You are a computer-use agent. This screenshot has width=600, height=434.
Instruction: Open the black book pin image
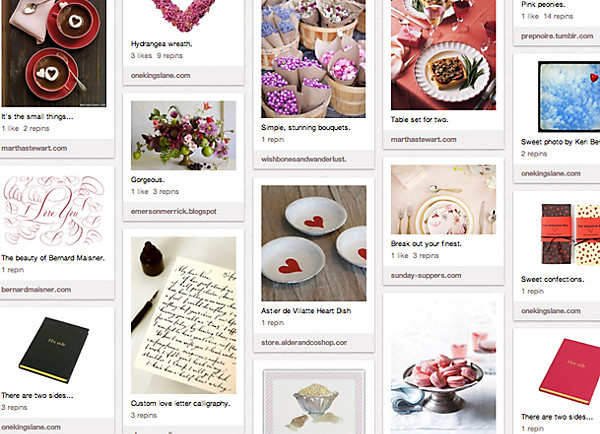click(54, 349)
